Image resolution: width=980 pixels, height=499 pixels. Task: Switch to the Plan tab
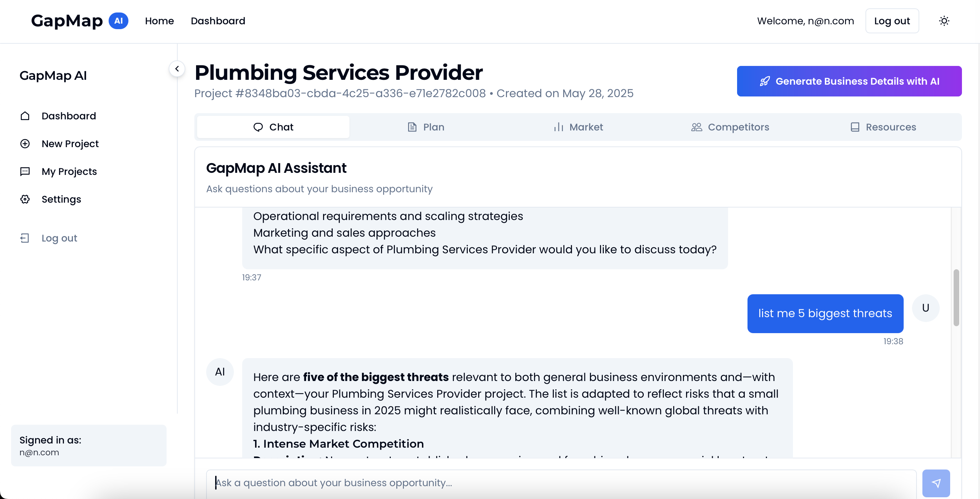click(426, 127)
